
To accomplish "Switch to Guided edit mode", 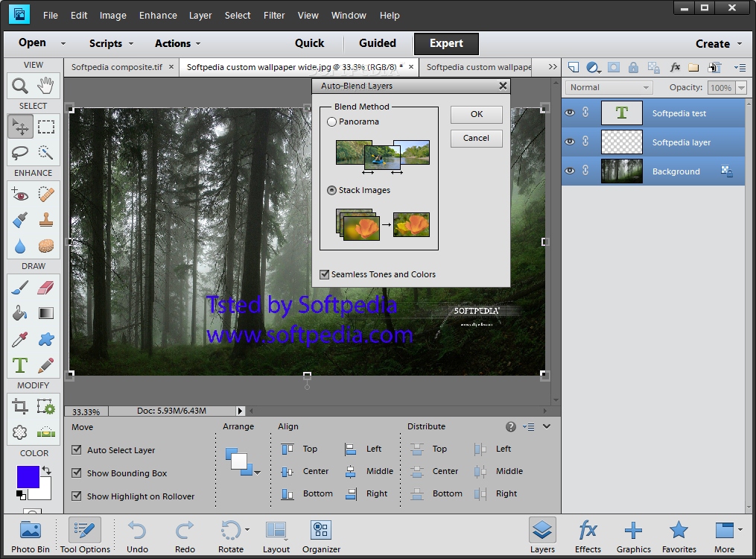I will coord(378,43).
